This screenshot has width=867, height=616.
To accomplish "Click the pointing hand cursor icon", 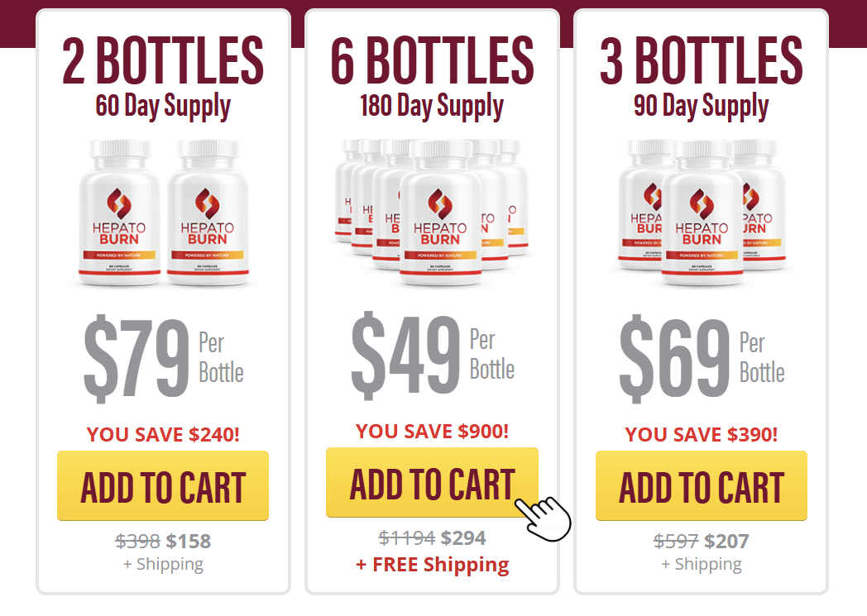I will pyautogui.click(x=543, y=518).
